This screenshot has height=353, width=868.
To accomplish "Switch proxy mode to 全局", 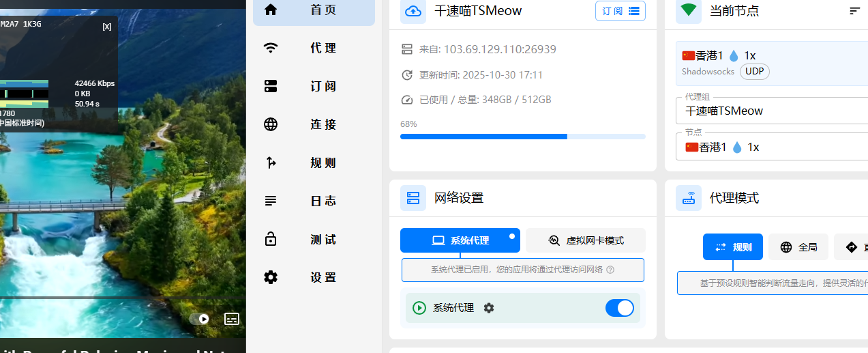I will (798, 247).
